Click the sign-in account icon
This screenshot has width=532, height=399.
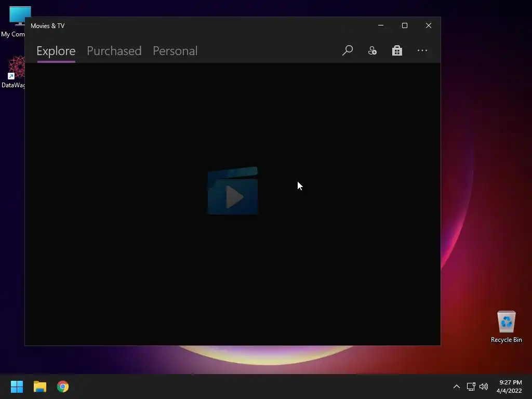(372, 50)
